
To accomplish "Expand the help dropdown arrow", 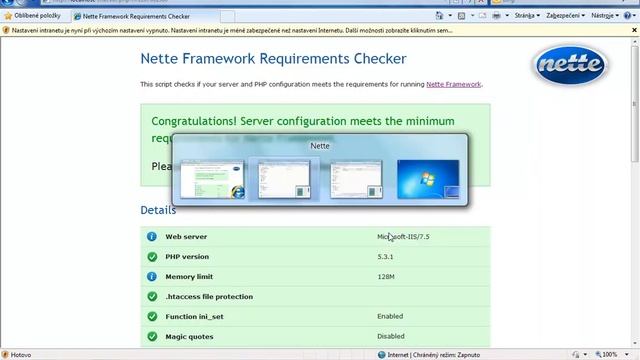I will click(x=634, y=16).
